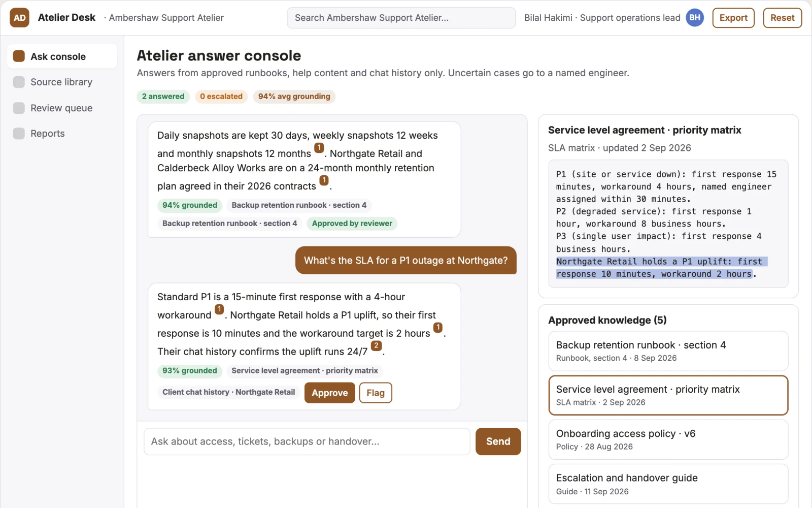The height and width of the screenshot is (508, 812).
Task: Click the Reports sidebar icon
Action: 19,133
